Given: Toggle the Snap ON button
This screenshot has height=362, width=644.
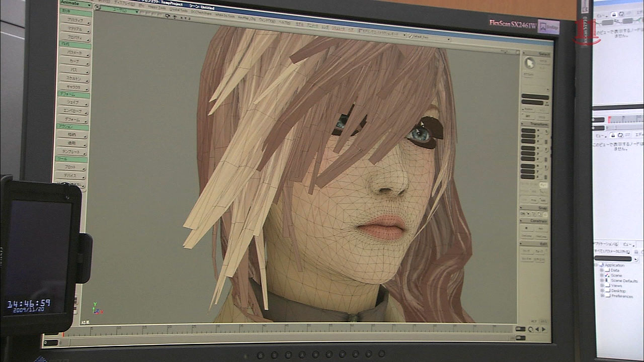Looking at the screenshot, I should click(522, 214).
